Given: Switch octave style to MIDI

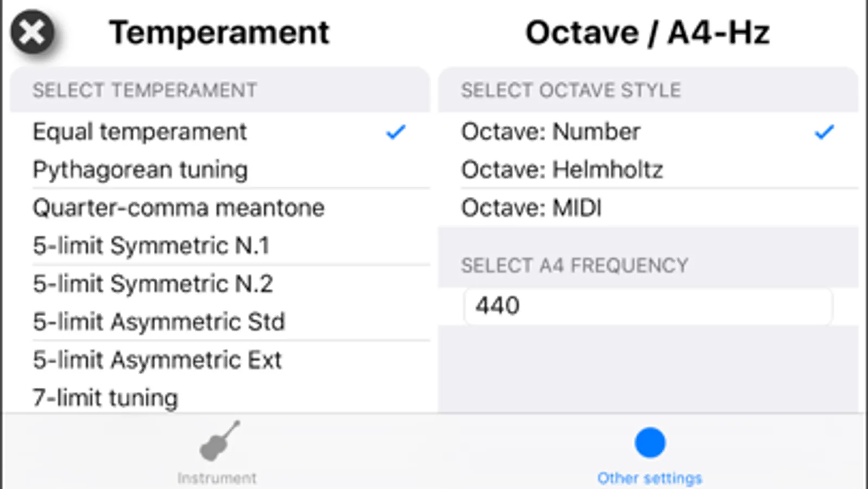Looking at the screenshot, I should tap(648, 208).
